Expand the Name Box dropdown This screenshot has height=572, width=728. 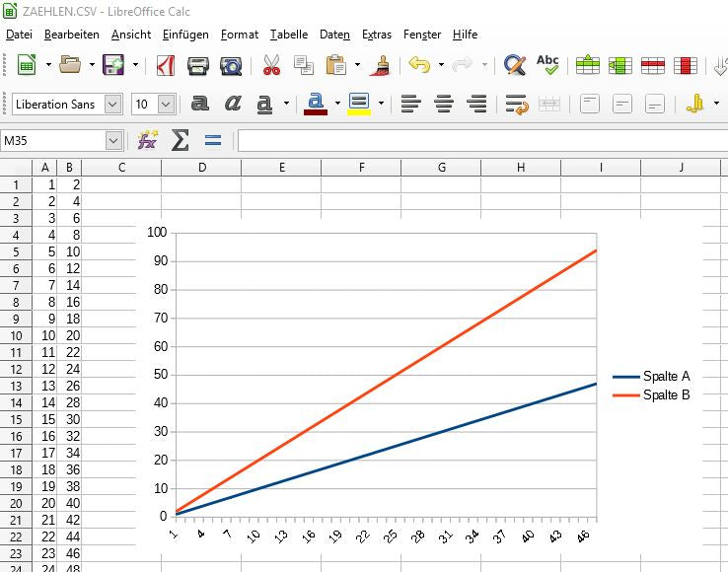pos(113,140)
